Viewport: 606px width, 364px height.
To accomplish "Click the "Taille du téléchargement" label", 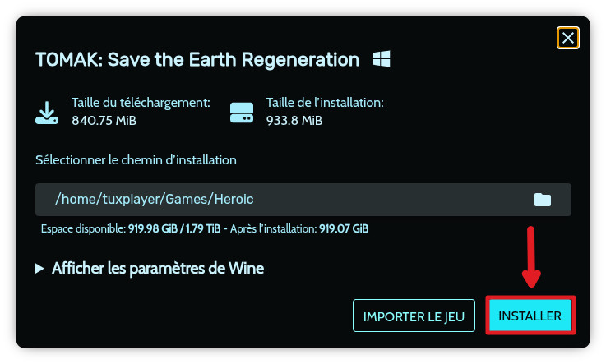I will pyautogui.click(x=141, y=103).
